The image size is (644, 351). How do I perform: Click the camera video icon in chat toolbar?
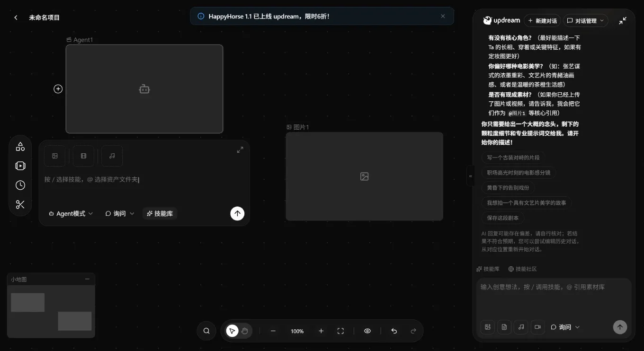tap(537, 327)
